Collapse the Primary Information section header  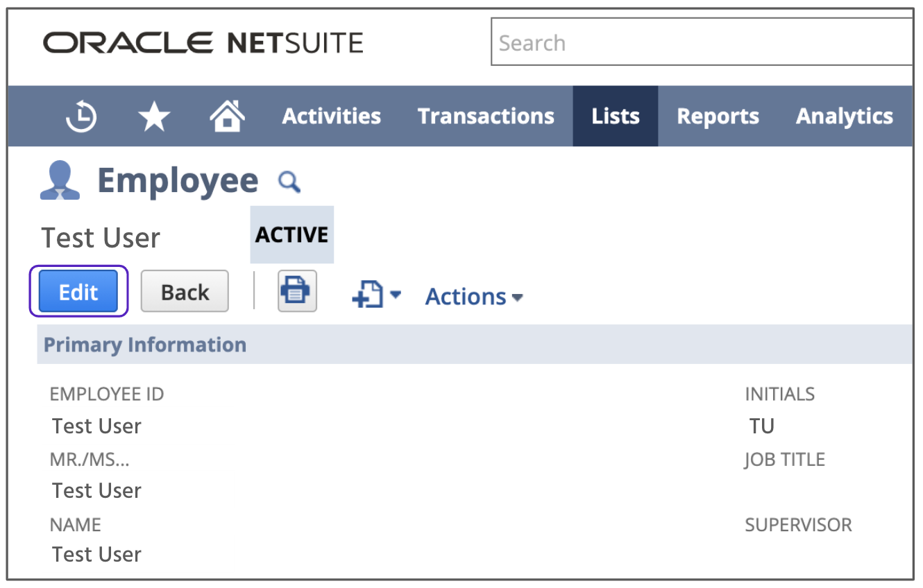point(145,345)
